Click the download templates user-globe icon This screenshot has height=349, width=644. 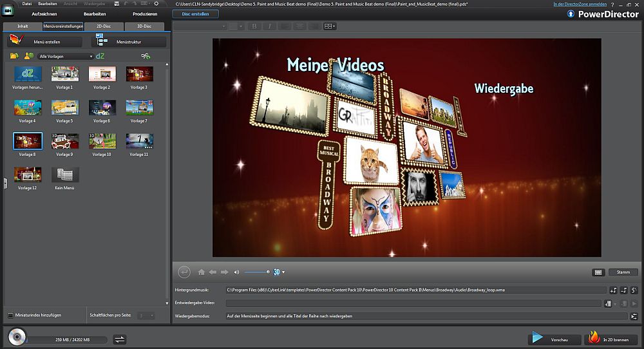(x=29, y=56)
